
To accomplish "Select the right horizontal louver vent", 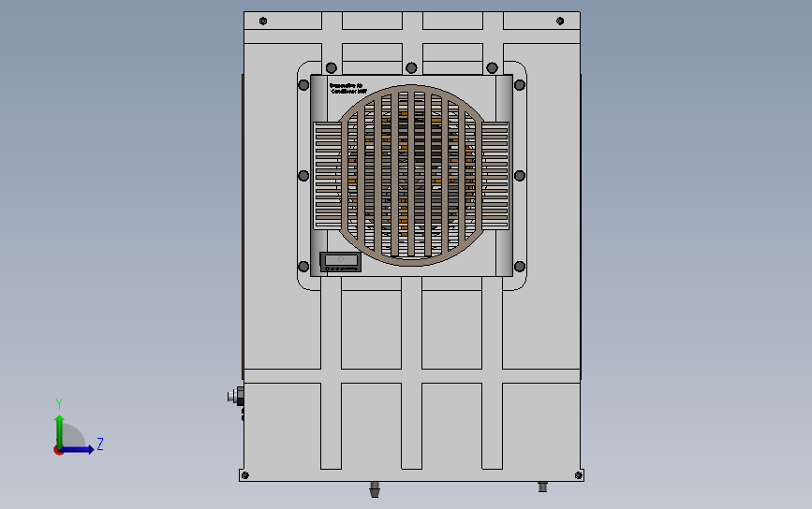I will (495, 175).
